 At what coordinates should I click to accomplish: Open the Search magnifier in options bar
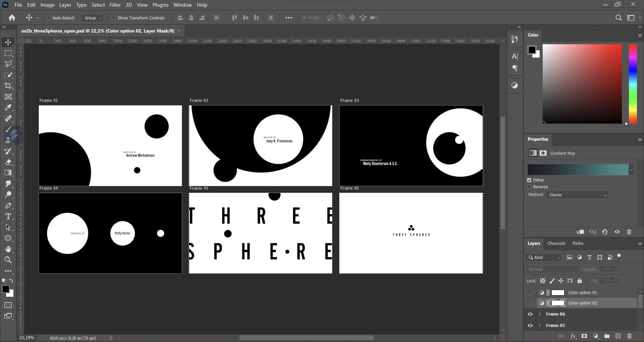[619, 18]
